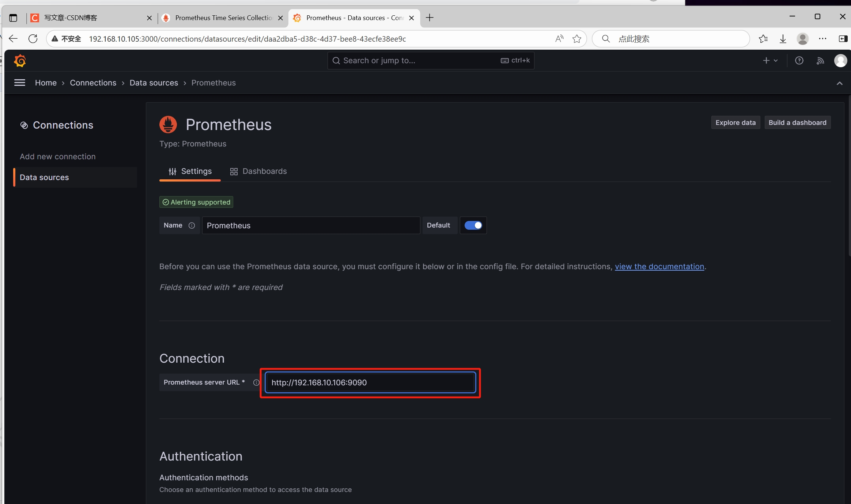
Task: Go to Connections breadcrumb
Action: (93, 83)
